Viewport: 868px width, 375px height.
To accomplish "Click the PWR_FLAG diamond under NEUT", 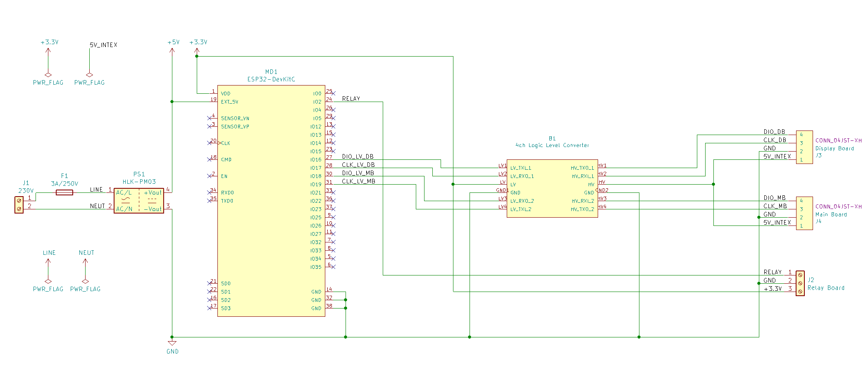I will [x=85, y=281].
